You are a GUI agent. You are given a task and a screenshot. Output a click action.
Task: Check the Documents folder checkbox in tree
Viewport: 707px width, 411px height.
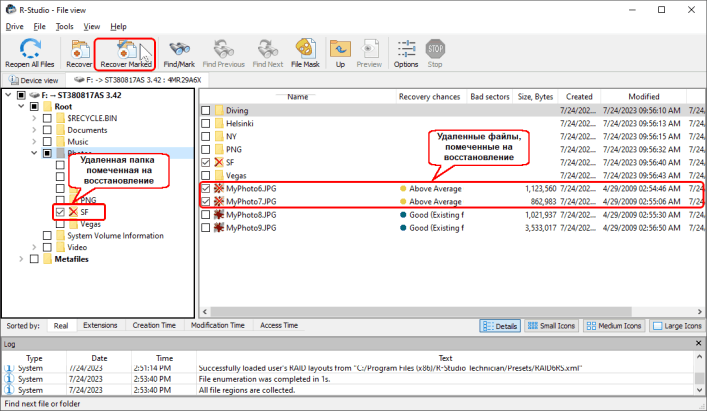[x=47, y=130]
